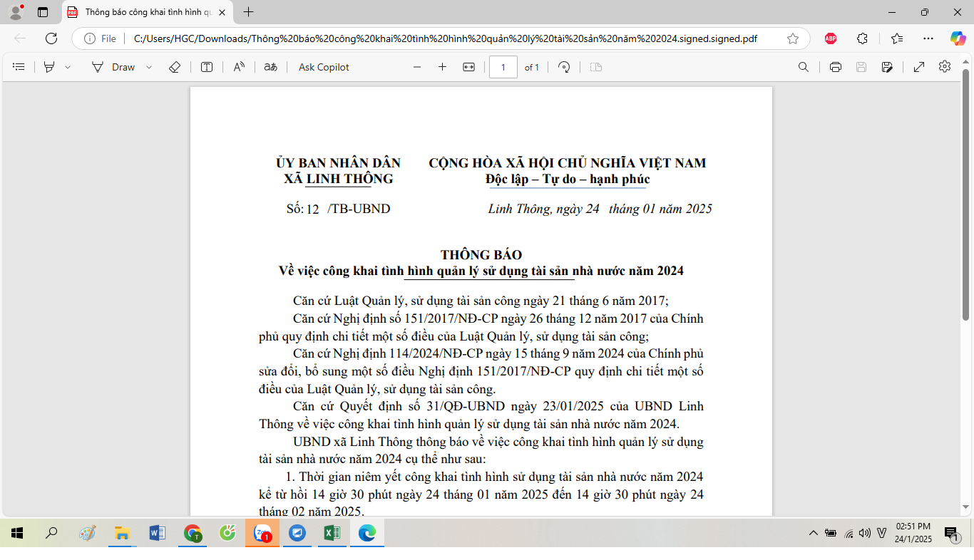974x560 pixels.
Task: Select the Erase tool
Action: pos(175,67)
